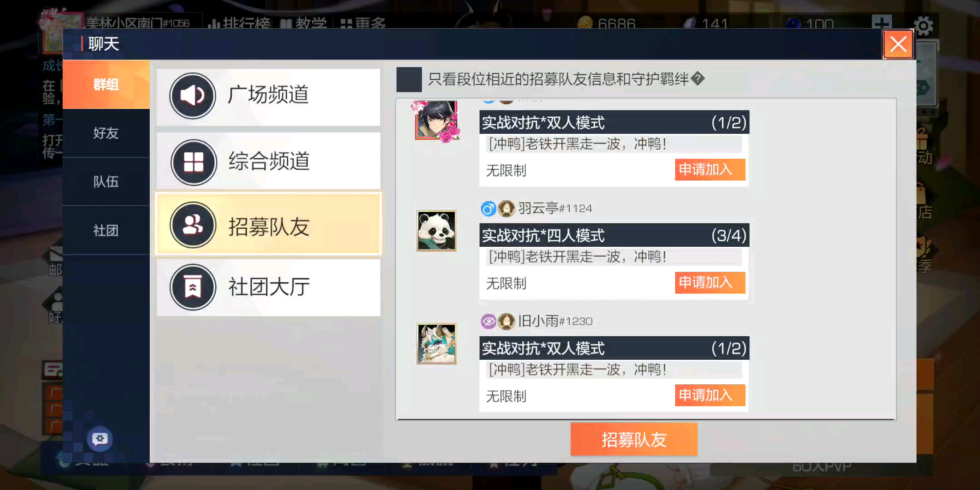Select the 综合频道 grid icon
This screenshot has height=490, width=980.
point(194,162)
